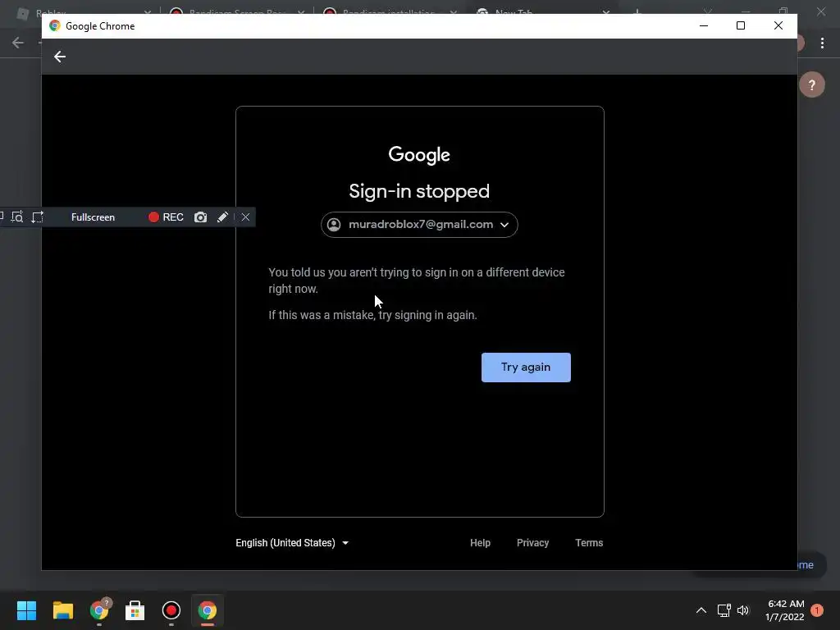
Task: Start recording with the REC button
Action: click(166, 217)
